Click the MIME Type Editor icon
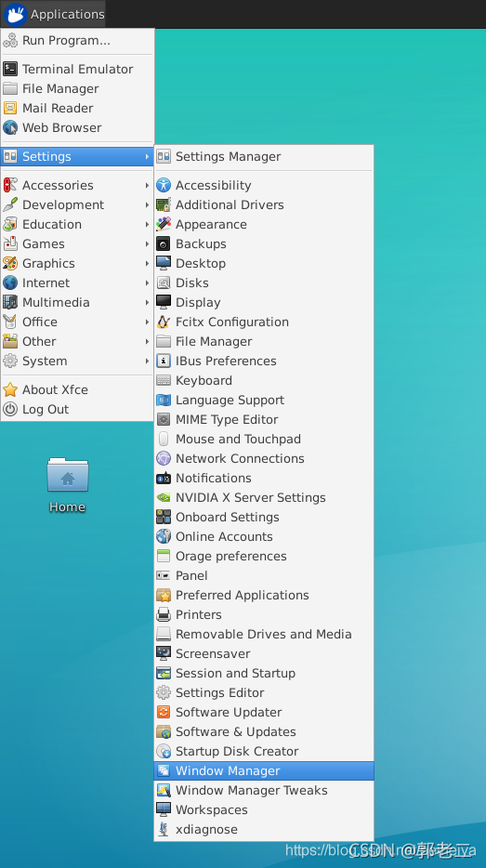 [x=164, y=420]
